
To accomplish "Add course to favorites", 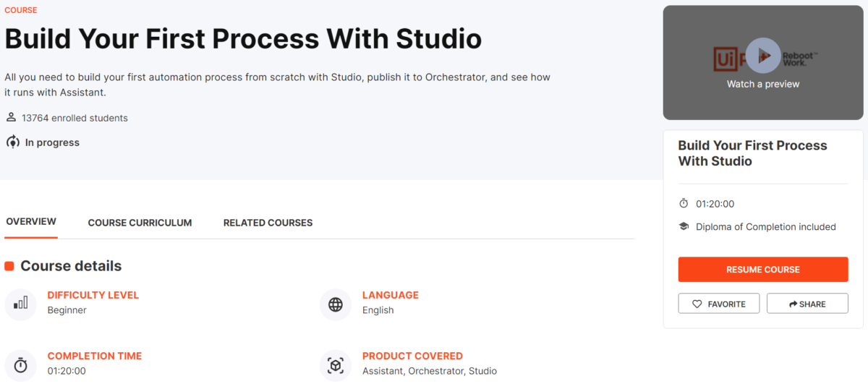I will click(x=718, y=304).
